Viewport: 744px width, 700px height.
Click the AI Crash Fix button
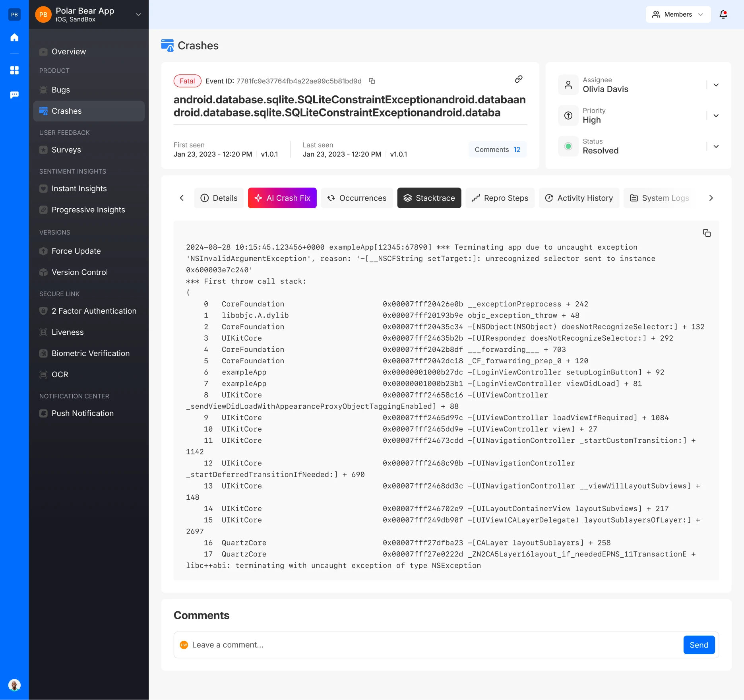pyautogui.click(x=282, y=198)
